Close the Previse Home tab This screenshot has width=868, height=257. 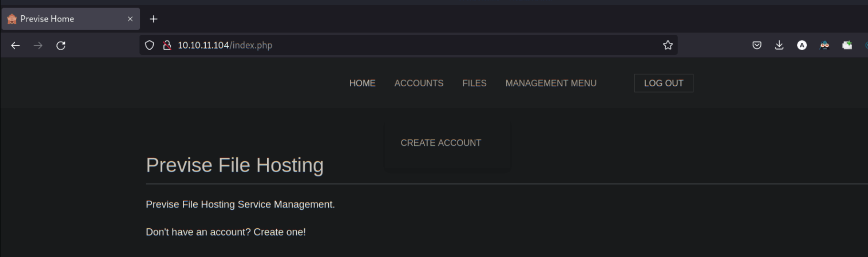tap(130, 19)
